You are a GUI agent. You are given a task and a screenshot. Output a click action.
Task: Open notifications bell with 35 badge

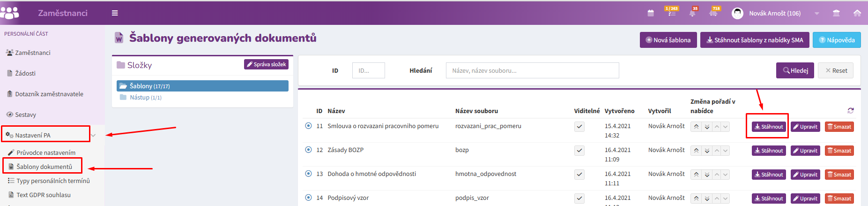pyautogui.click(x=692, y=13)
